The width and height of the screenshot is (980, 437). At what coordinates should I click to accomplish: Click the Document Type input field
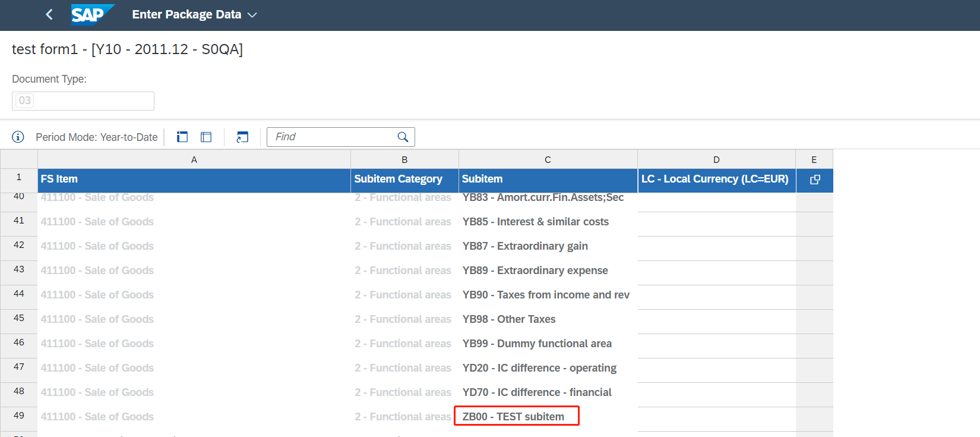83,101
